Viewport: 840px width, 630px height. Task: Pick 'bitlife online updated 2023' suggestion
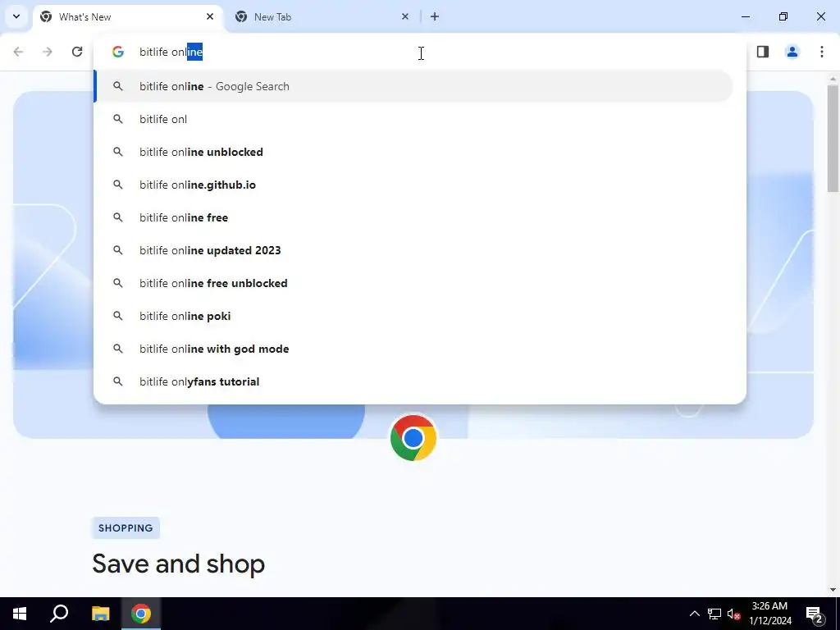pos(413,250)
